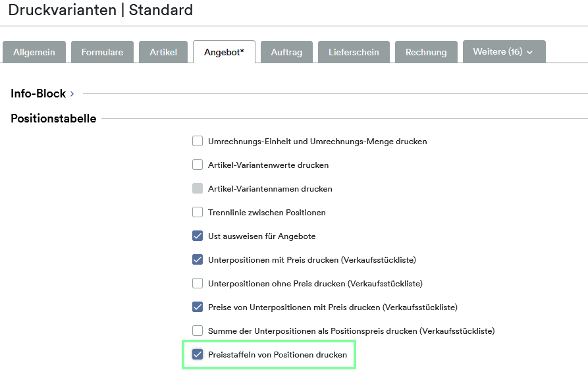
Task: Click the greyed Artikel-Variantennamen drucken checkbox
Action: pos(198,188)
